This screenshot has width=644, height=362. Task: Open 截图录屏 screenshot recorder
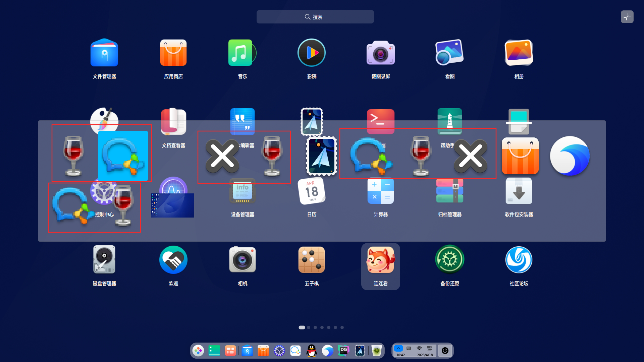coord(381,53)
